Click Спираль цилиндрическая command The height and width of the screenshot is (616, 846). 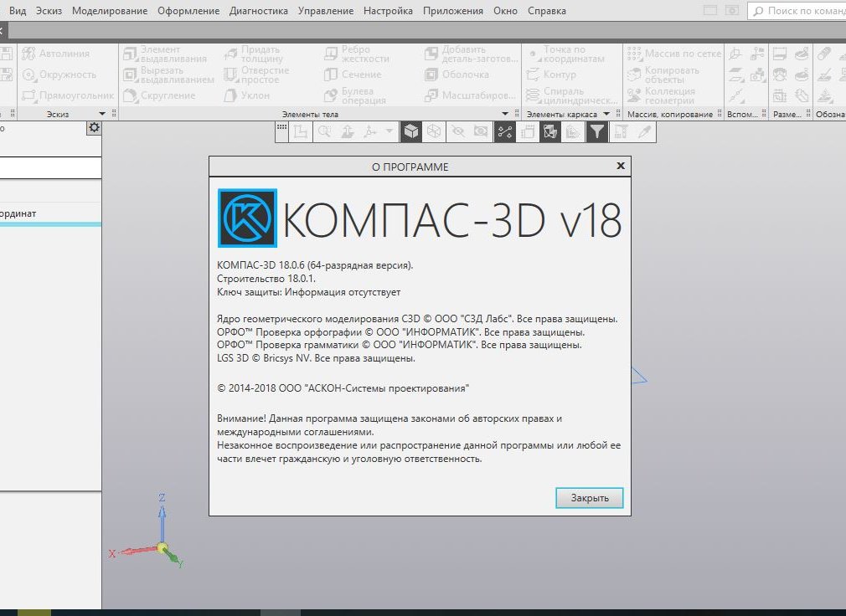pyautogui.click(x=572, y=95)
